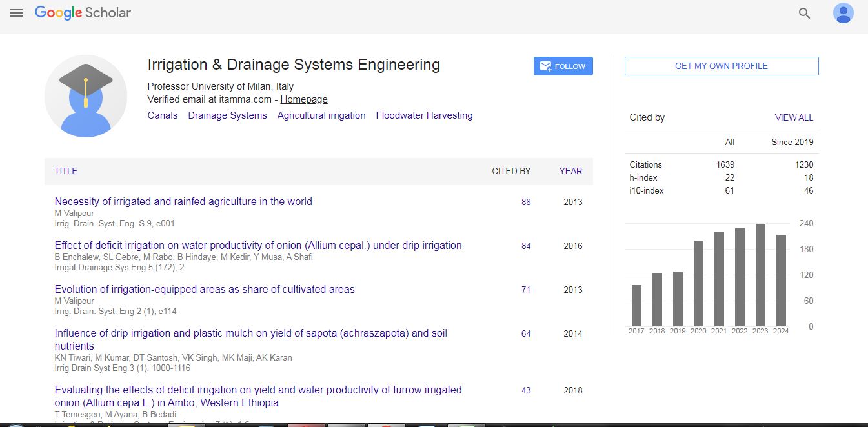Open 'Necessity of irrigated and rainfed agriculture' article
This screenshot has width=868, height=427.
[183, 201]
